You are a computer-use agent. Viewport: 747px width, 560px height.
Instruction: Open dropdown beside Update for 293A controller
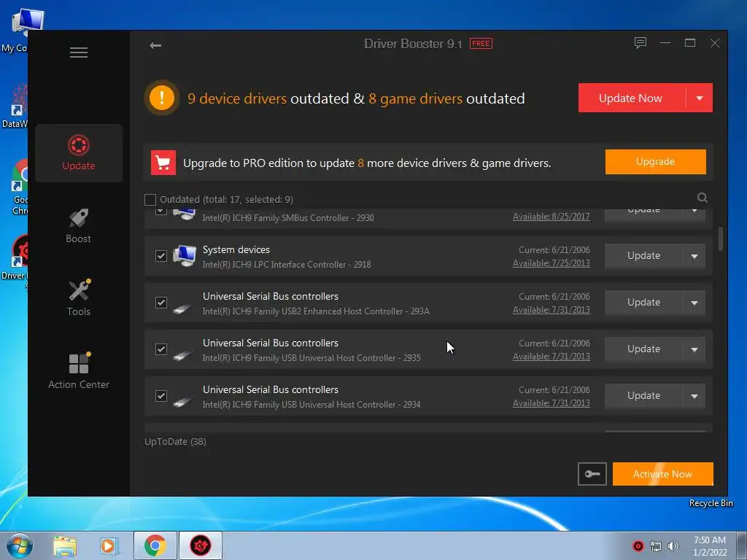694,303
